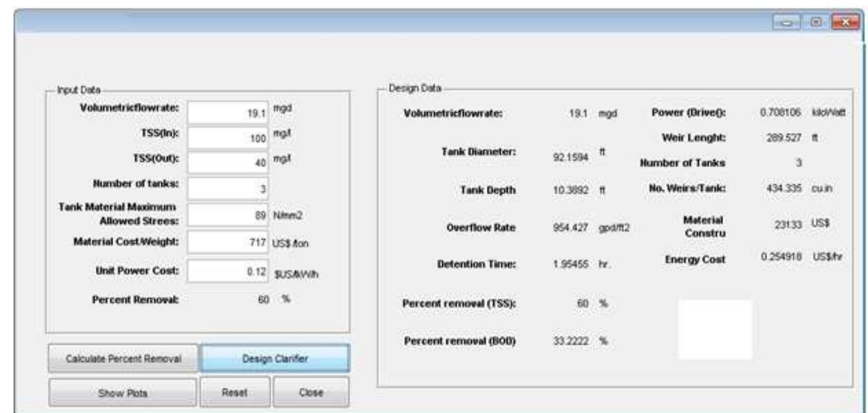Maximize the window
This screenshot has height=413, width=868.
pos(816,22)
